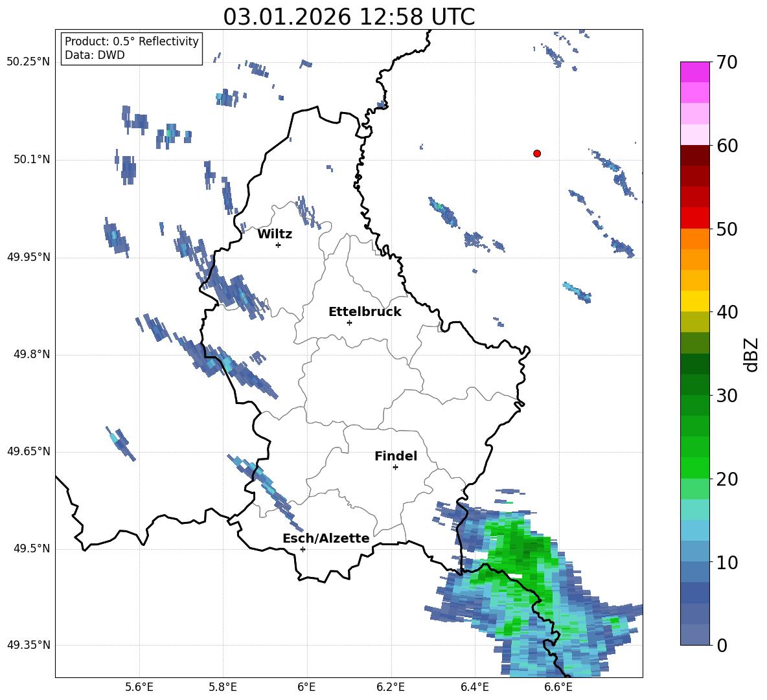Click the 6.6°E longitude label

[558, 687]
